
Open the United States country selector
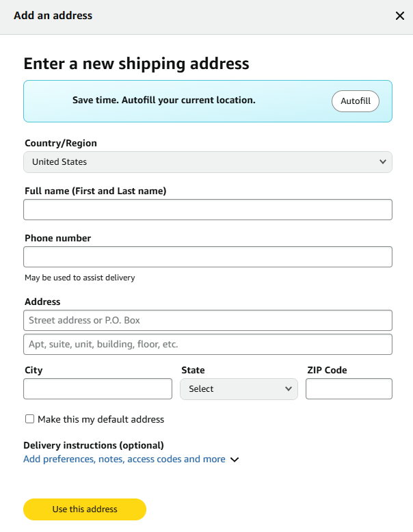point(207,162)
